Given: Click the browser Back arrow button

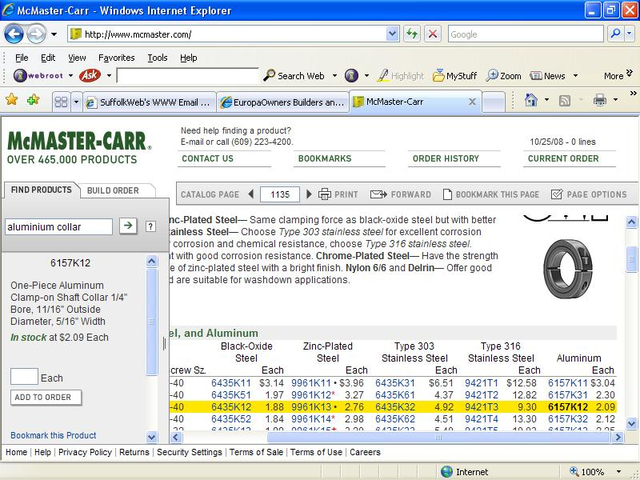Looking at the screenshot, I should [14, 33].
